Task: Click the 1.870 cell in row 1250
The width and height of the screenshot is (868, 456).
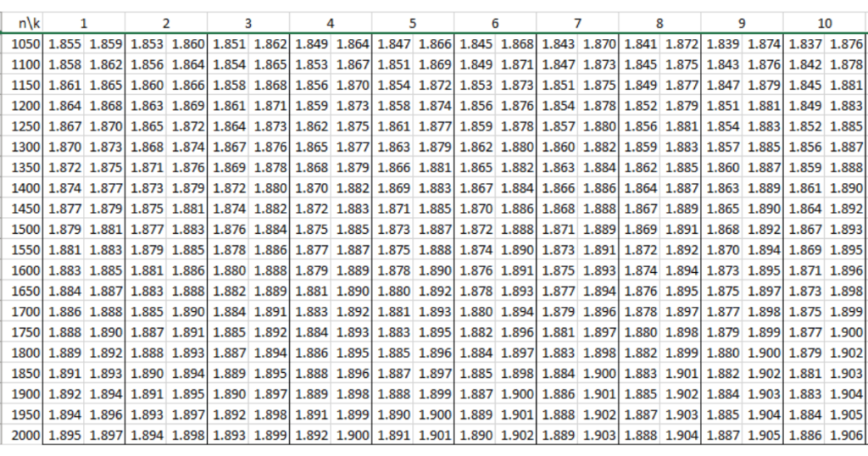Action: click(105, 126)
